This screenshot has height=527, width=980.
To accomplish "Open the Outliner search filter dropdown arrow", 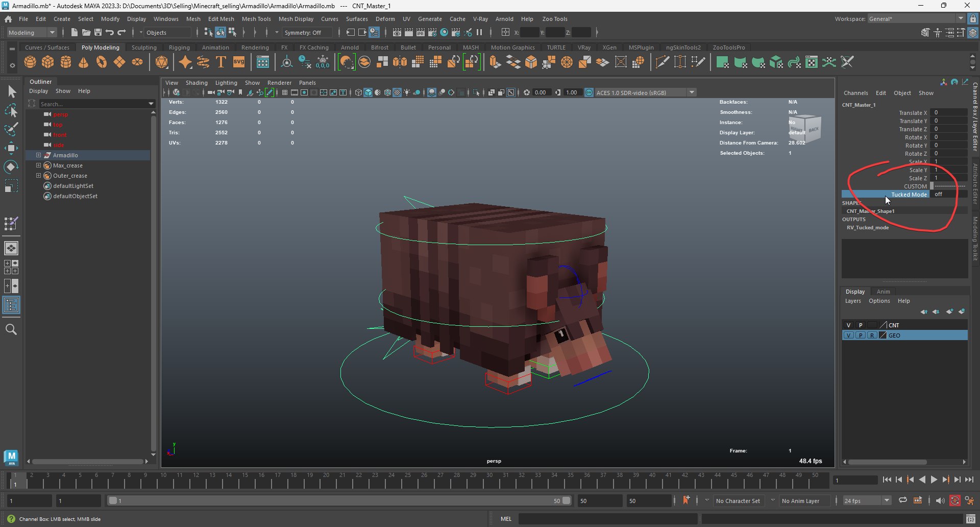I will click(151, 104).
